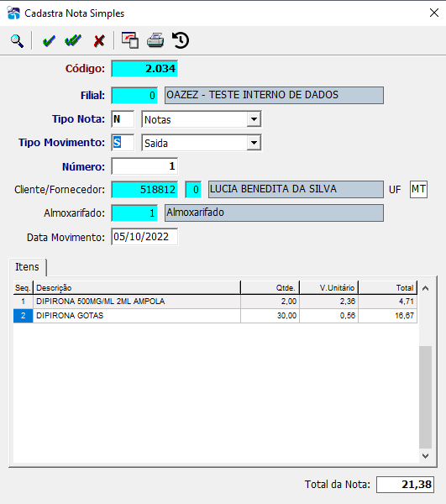Cancel using the red X icon
446x504 pixels.
[99, 41]
